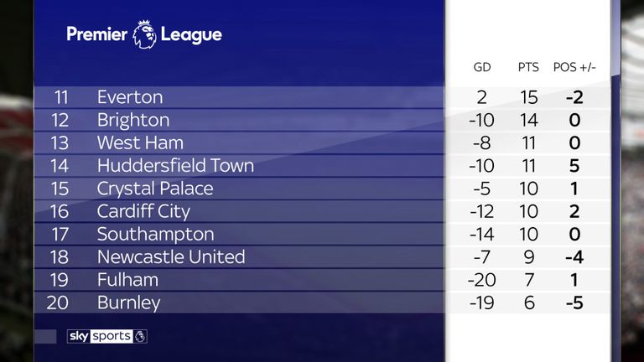The width and height of the screenshot is (644, 362).
Task: Click position number 18 beside Newcastle
Action: point(60,256)
